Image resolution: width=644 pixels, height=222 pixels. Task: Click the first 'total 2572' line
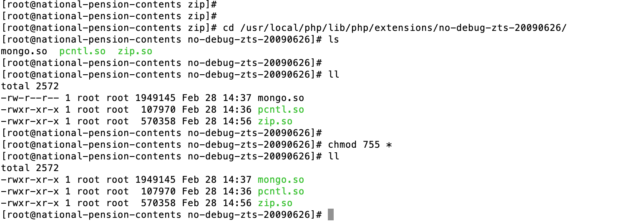(30, 86)
